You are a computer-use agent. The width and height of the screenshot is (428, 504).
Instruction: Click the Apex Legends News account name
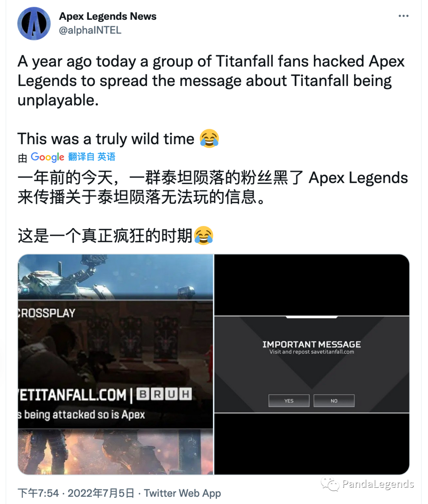[108, 16]
